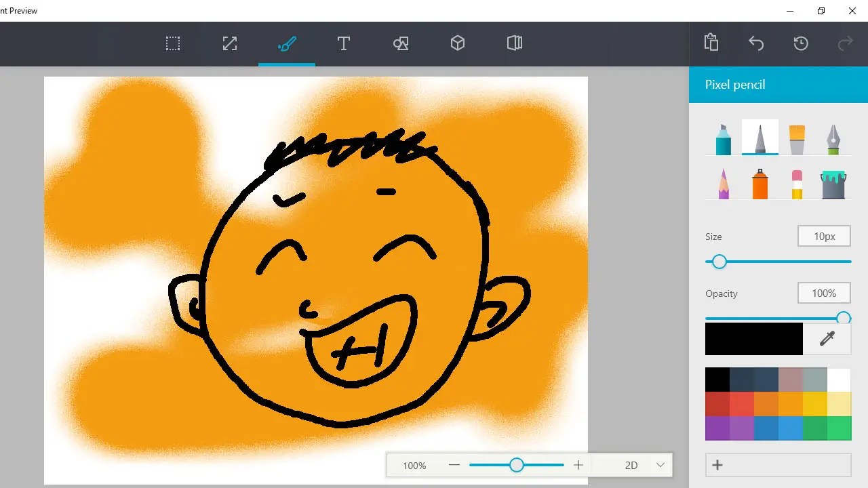Select the Eraser tool
The height and width of the screenshot is (488, 868).
(x=796, y=183)
